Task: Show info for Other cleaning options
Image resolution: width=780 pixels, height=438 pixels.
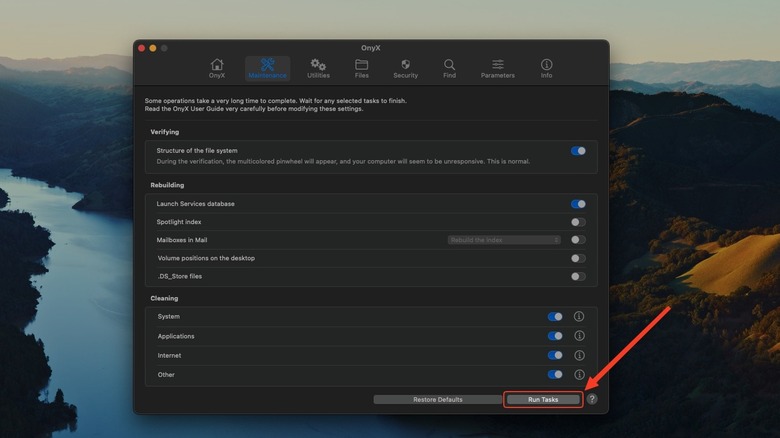Action: pyautogui.click(x=579, y=374)
